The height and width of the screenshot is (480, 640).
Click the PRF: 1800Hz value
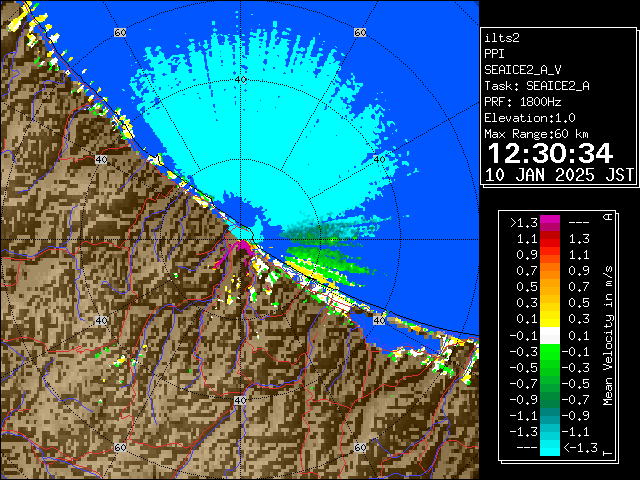tap(522, 102)
